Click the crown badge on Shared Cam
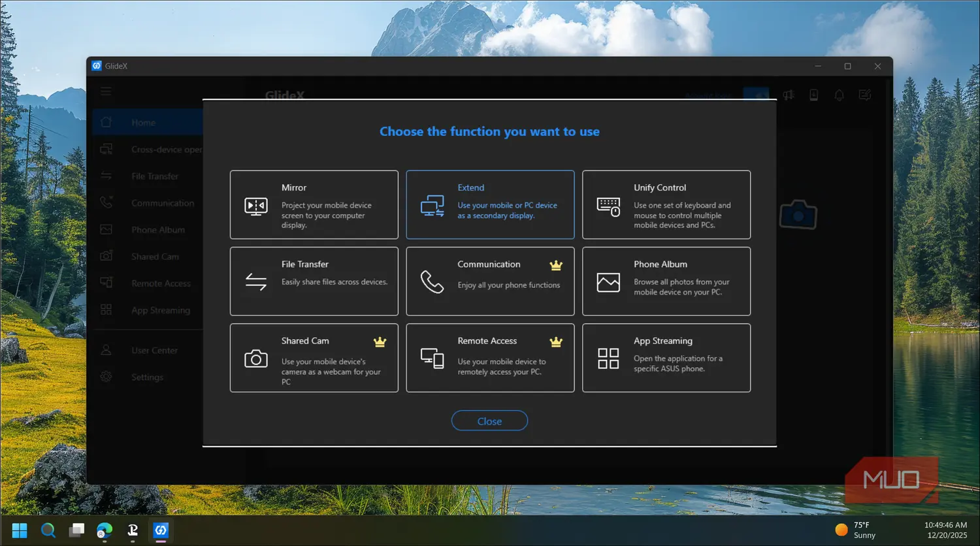 point(380,342)
